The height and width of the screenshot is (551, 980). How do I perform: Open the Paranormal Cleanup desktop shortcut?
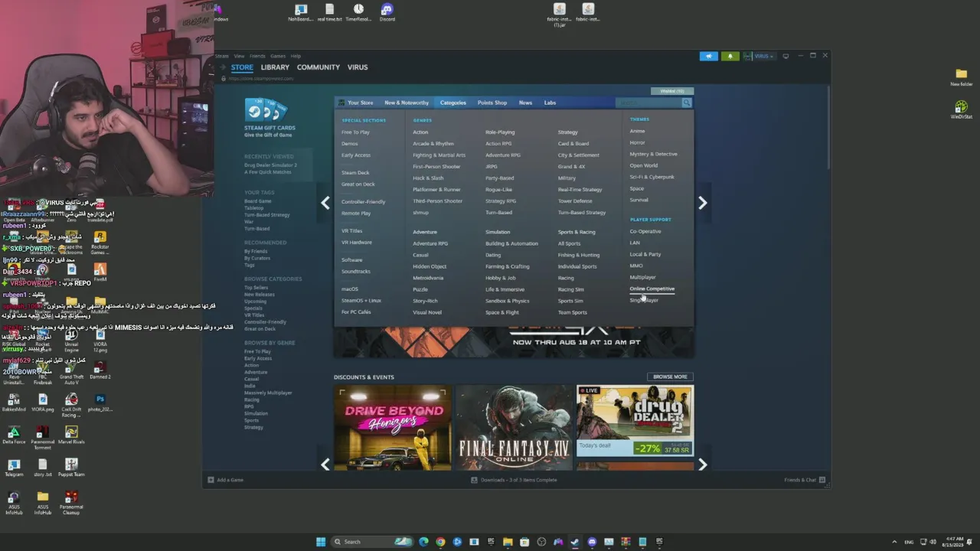71,502
